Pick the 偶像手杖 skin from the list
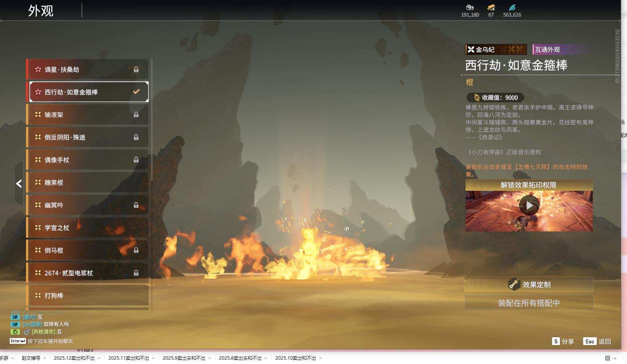 pyautogui.click(x=88, y=160)
